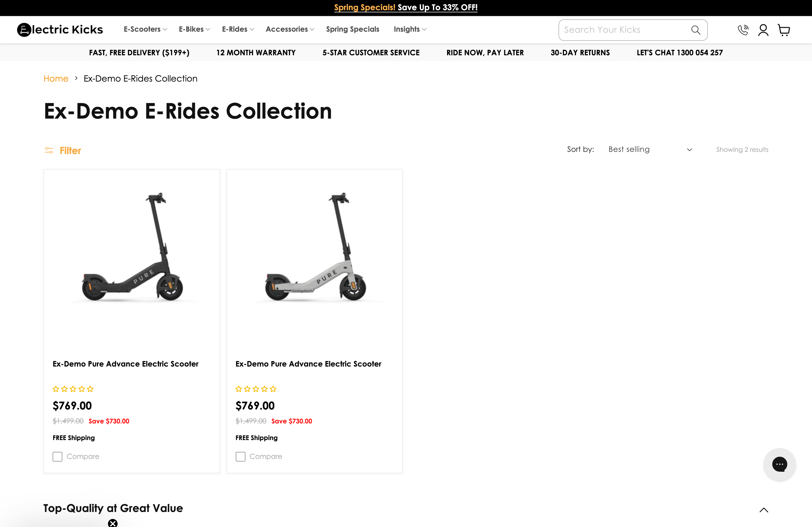The height and width of the screenshot is (527, 812).
Task: Click the Electric Kicks logo
Action: pos(60,30)
